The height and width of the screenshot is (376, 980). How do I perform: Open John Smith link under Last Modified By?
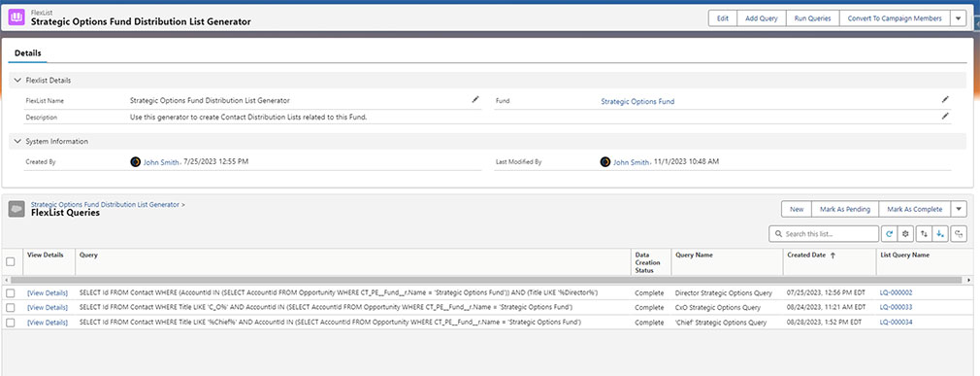point(631,162)
